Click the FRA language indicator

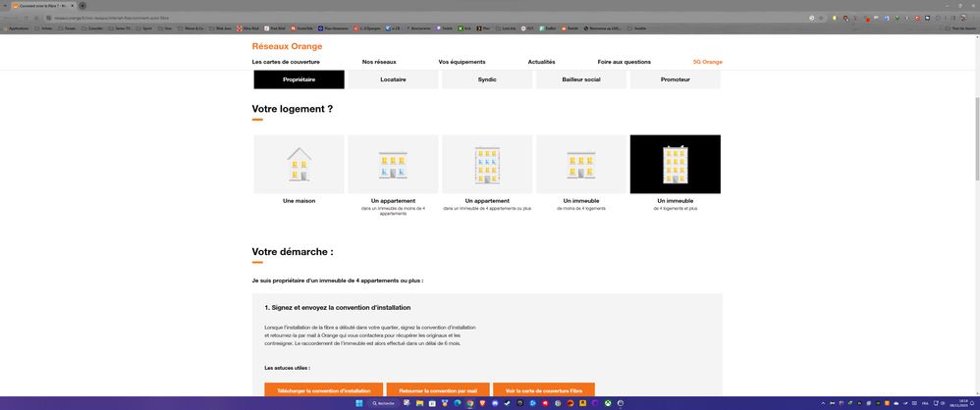click(925, 404)
